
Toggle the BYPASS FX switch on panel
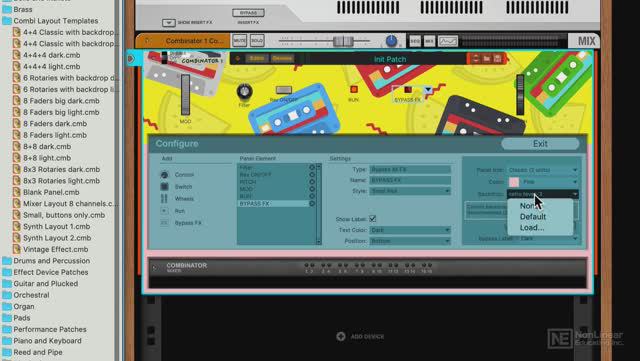click(408, 89)
